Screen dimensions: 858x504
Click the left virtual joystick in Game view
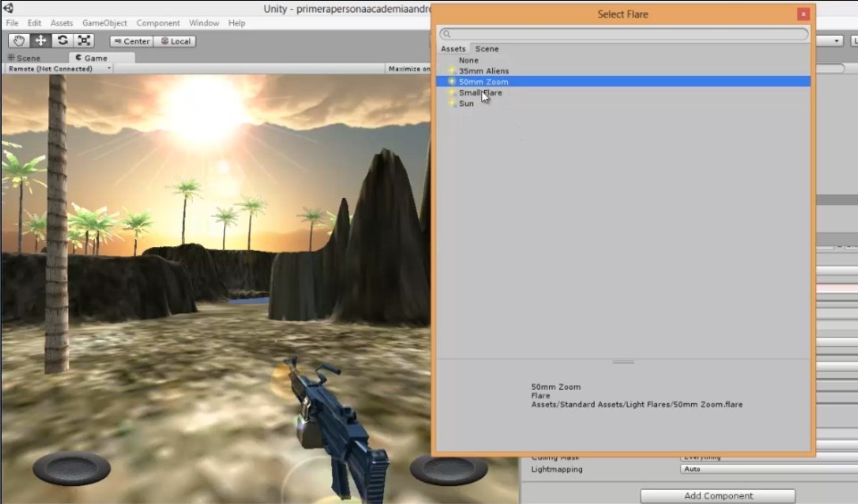(x=71, y=468)
